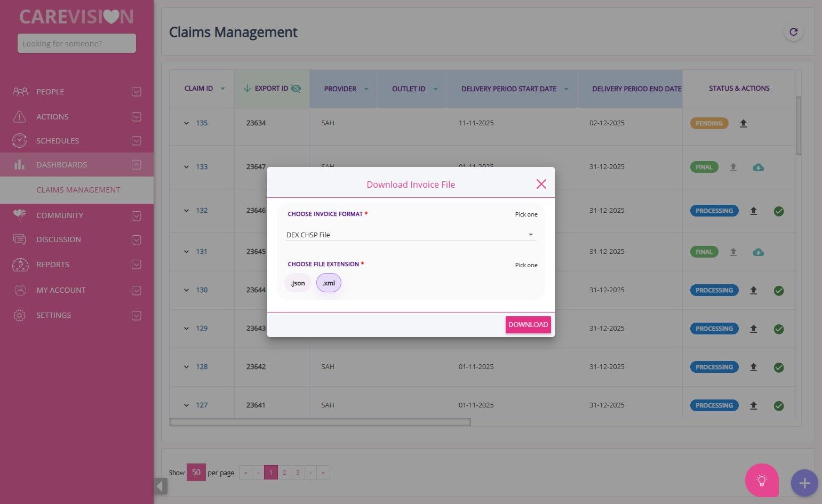
Task: Open claim 135 link
Action: point(202,123)
